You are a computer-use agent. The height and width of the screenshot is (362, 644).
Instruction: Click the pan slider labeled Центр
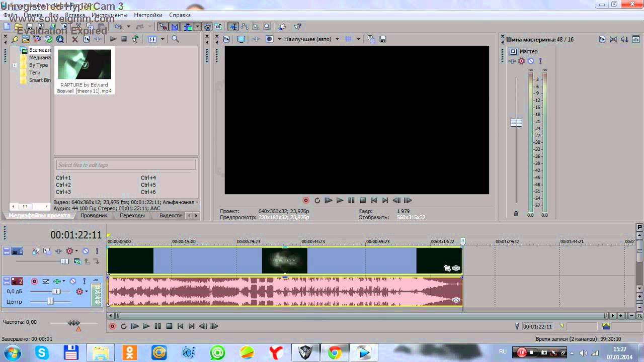click(x=50, y=301)
